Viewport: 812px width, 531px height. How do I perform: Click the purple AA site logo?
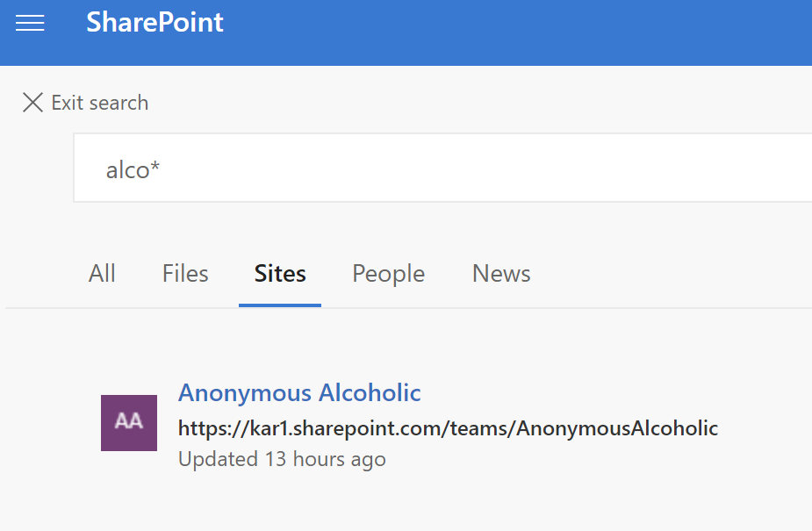(x=129, y=423)
